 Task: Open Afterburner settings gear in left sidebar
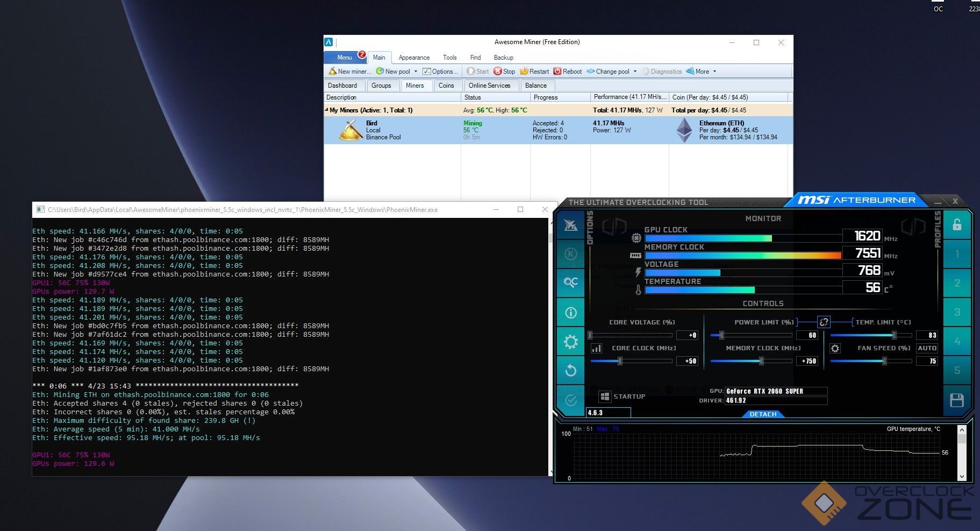570,342
